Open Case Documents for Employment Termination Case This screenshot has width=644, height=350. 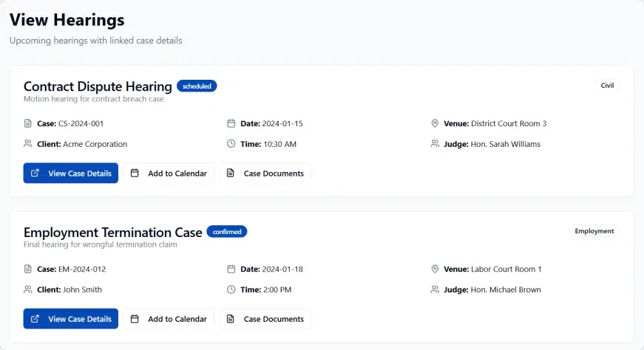(x=265, y=319)
